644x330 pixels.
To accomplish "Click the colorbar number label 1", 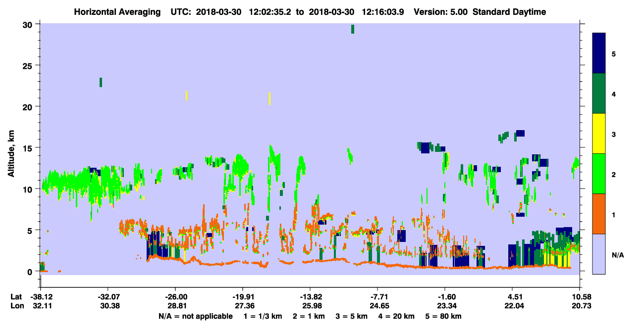I will 614,214.
